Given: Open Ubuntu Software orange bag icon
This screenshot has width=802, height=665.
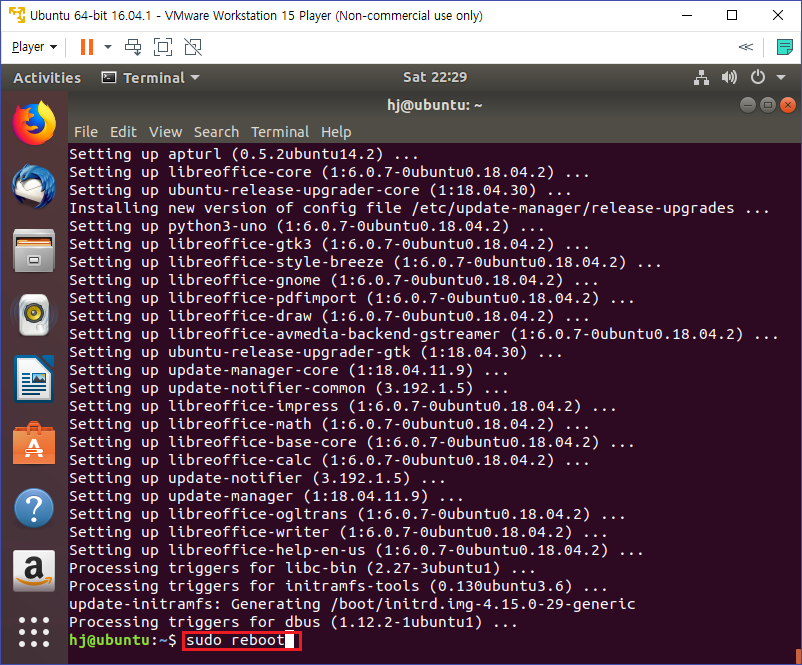Looking at the screenshot, I should [34, 443].
